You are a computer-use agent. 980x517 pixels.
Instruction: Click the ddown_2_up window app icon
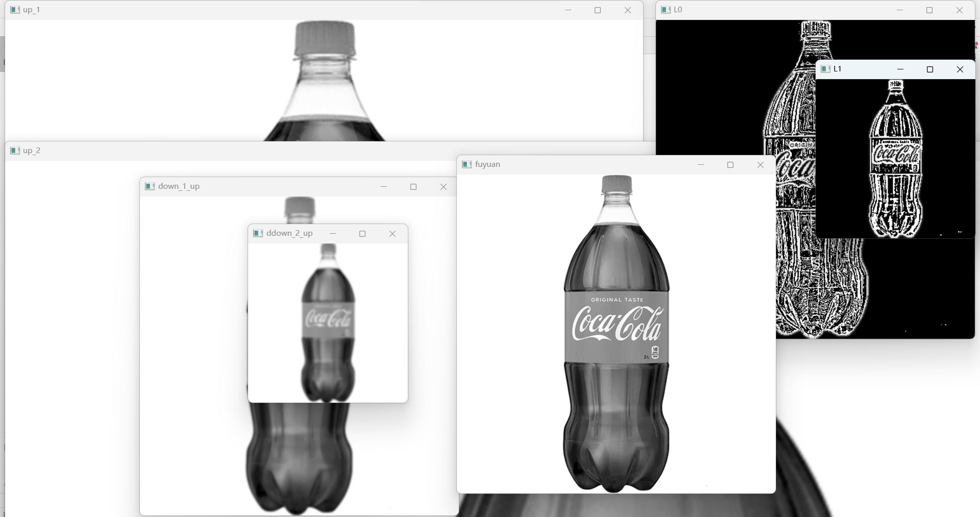pyautogui.click(x=258, y=233)
